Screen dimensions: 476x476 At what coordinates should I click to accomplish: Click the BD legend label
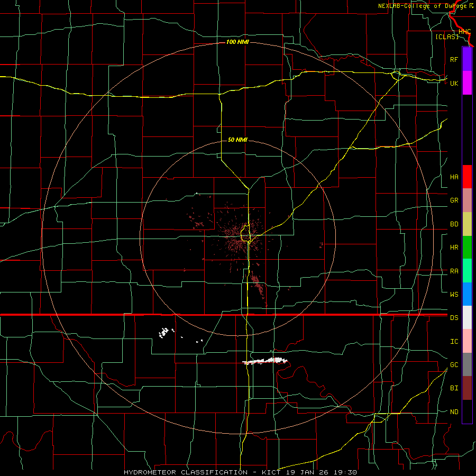click(x=454, y=224)
